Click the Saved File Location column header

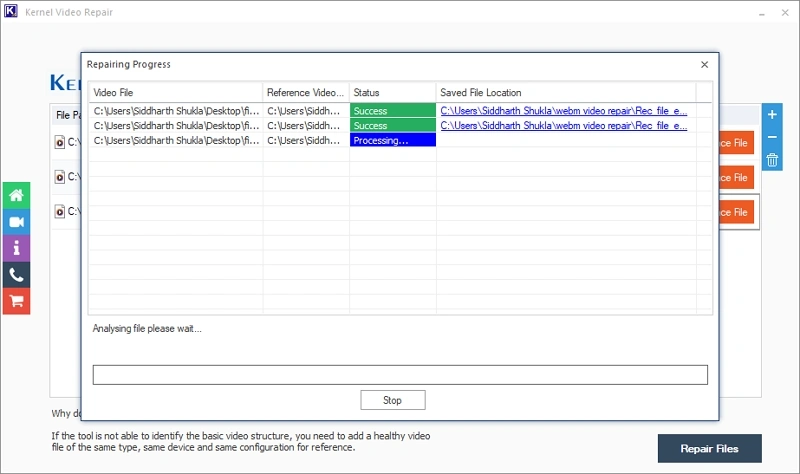[566, 92]
